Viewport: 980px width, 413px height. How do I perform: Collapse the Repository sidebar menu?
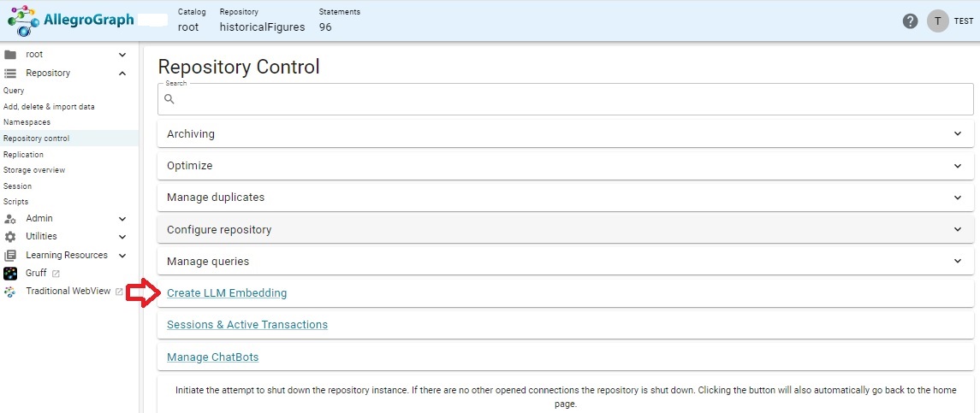[122, 74]
